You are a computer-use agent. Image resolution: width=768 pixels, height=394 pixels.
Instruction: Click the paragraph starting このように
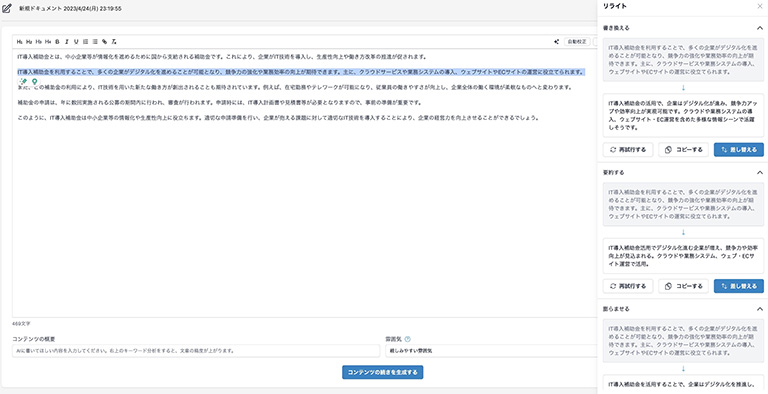pos(278,118)
